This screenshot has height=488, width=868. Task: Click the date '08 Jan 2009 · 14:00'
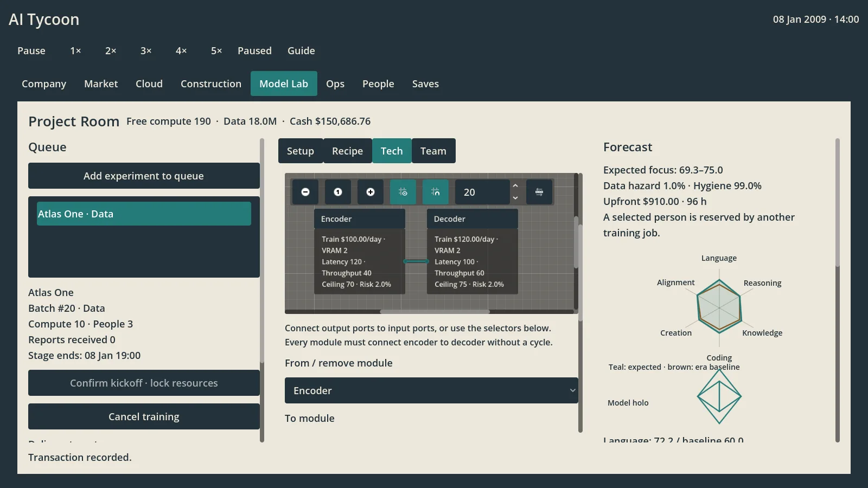coord(816,19)
